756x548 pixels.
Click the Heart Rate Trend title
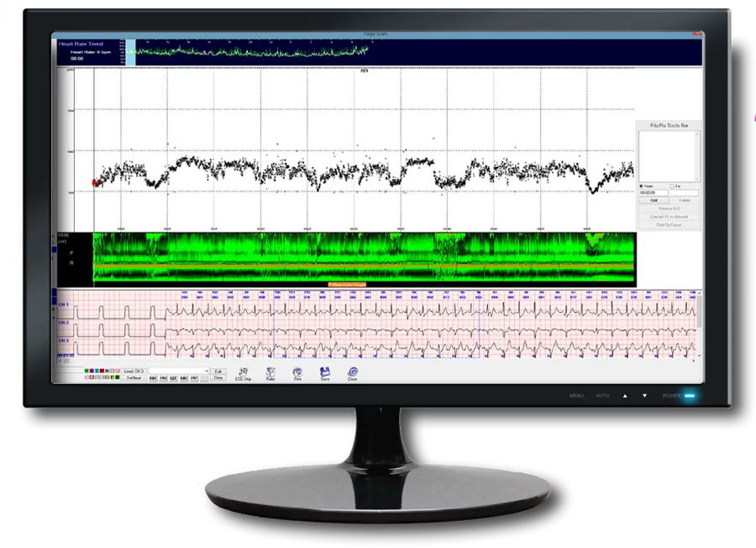pos(81,44)
